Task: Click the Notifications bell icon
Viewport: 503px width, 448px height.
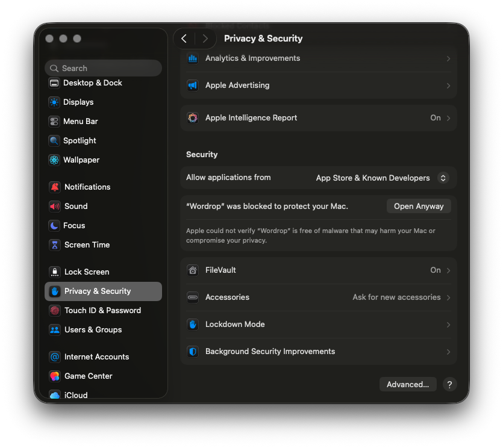Action: tap(55, 187)
